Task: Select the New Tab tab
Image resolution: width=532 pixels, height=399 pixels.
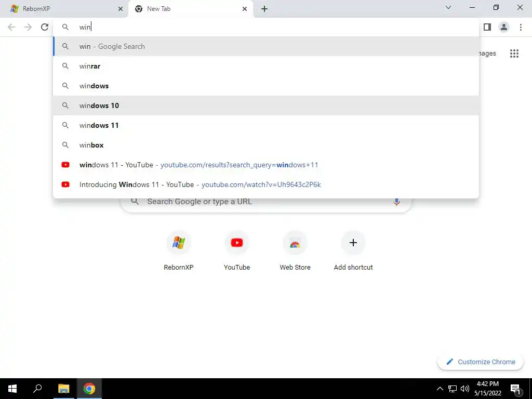Action: coord(190,9)
